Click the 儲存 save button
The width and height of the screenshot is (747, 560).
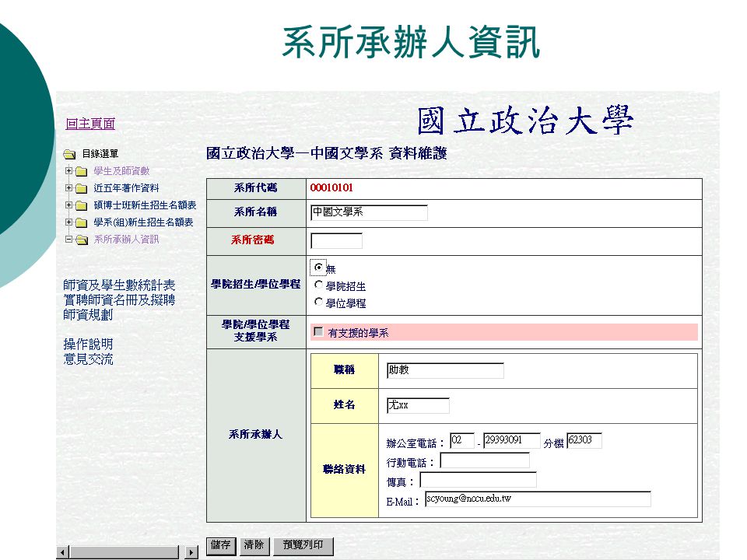(x=221, y=546)
